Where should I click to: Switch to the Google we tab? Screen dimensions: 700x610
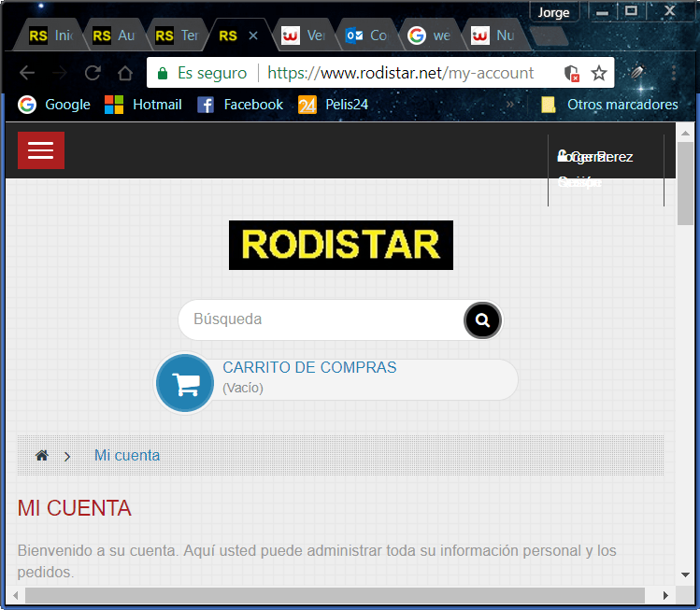[x=430, y=35]
